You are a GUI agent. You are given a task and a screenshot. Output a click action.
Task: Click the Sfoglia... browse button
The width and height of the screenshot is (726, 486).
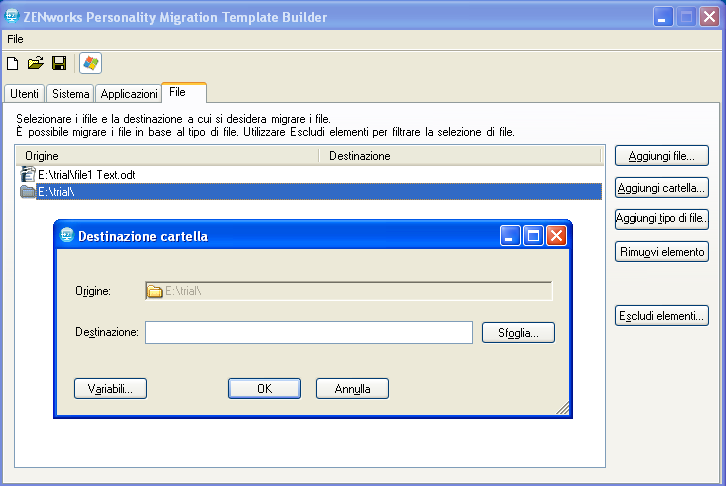point(518,333)
